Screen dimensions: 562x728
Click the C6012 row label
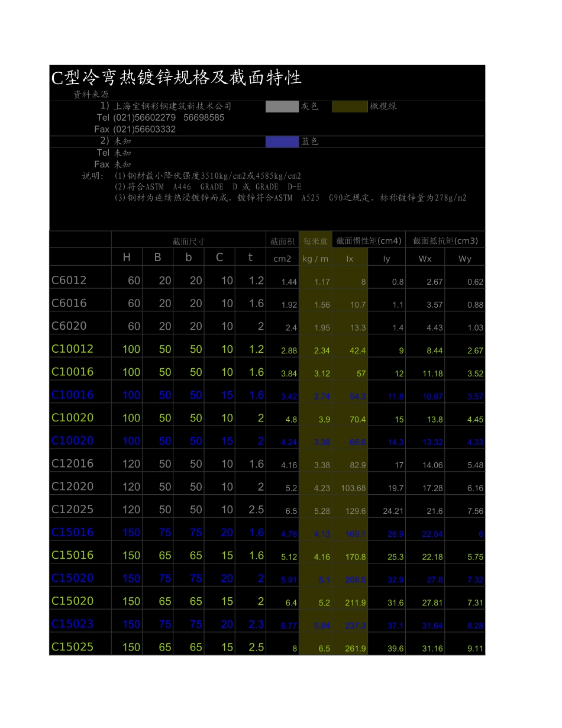pyautogui.click(x=69, y=281)
